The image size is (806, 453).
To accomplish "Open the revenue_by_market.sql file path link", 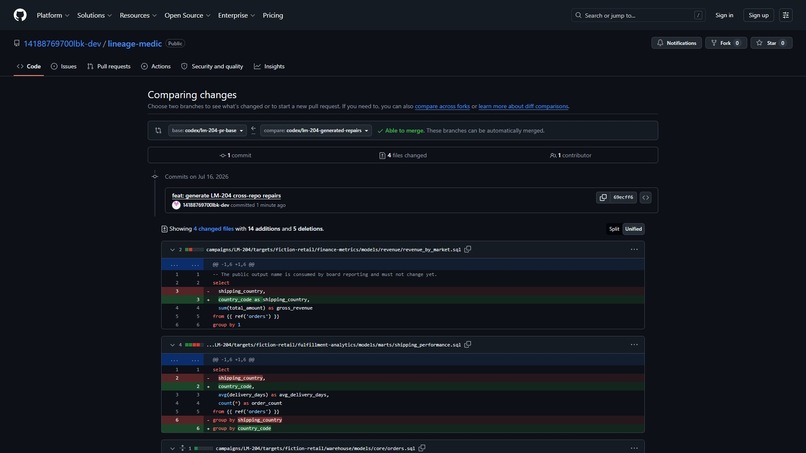I will pos(334,249).
